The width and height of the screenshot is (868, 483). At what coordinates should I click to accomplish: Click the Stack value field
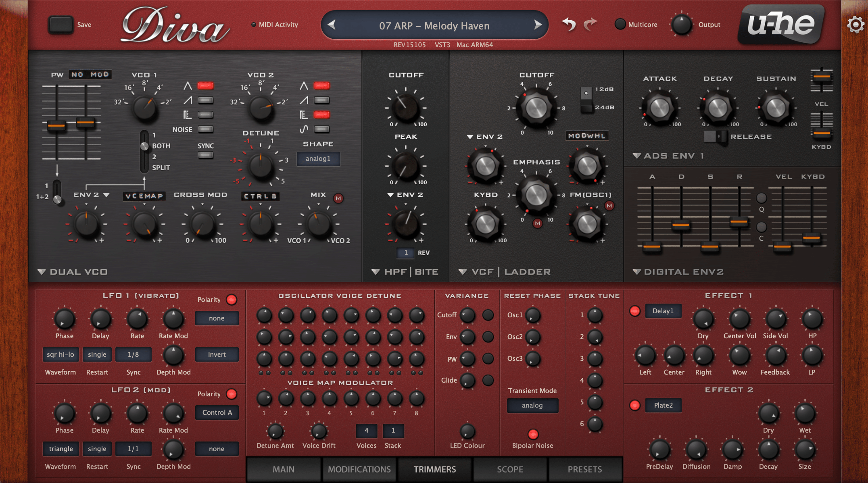pyautogui.click(x=393, y=430)
